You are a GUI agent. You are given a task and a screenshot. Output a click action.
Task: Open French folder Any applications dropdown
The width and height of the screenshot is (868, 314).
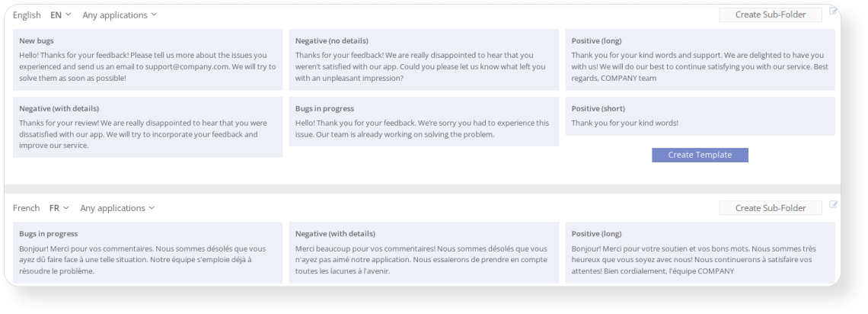tap(117, 208)
